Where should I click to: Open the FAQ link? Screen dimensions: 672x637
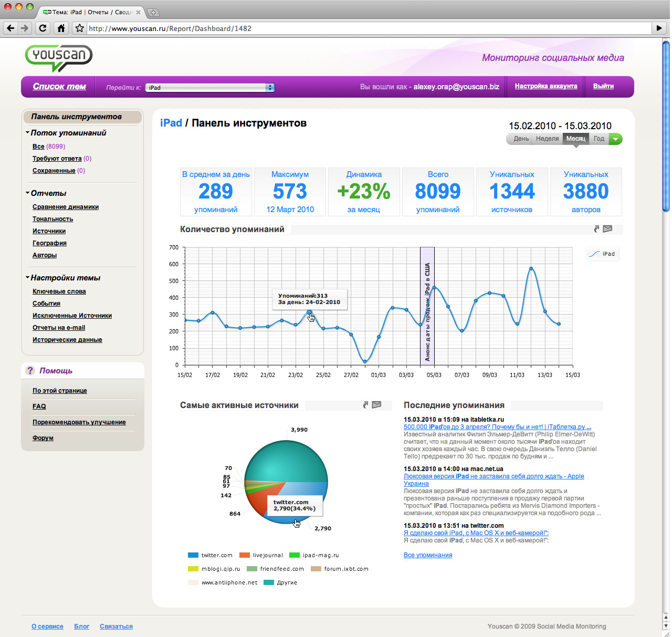(39, 406)
